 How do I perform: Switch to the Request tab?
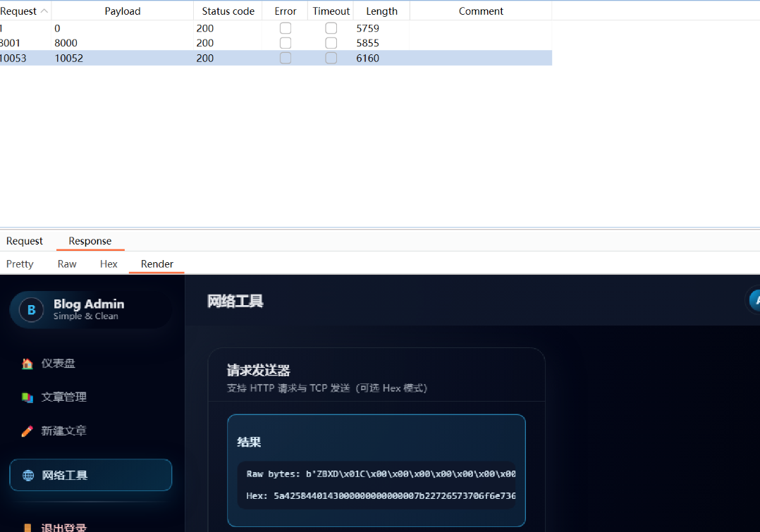(x=25, y=241)
